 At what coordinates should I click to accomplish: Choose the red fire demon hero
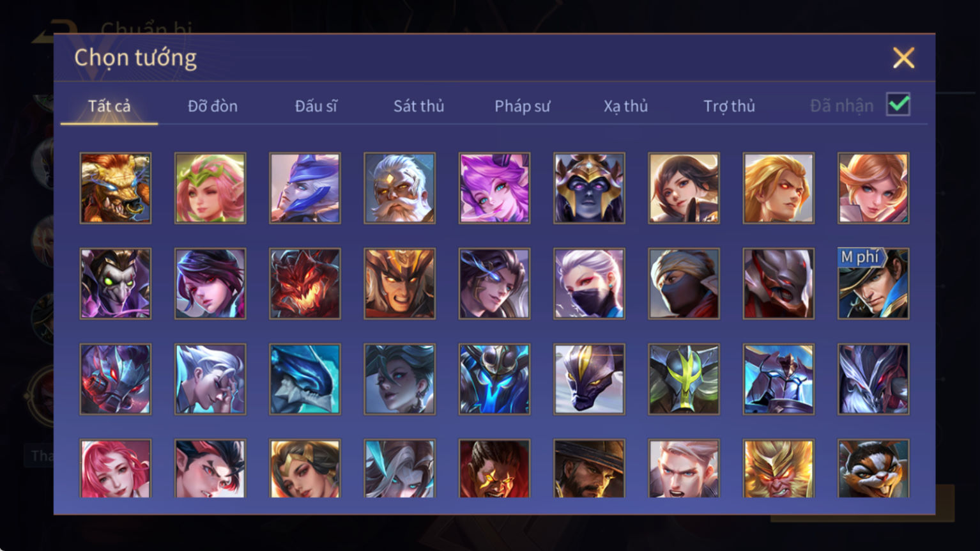[x=305, y=284]
